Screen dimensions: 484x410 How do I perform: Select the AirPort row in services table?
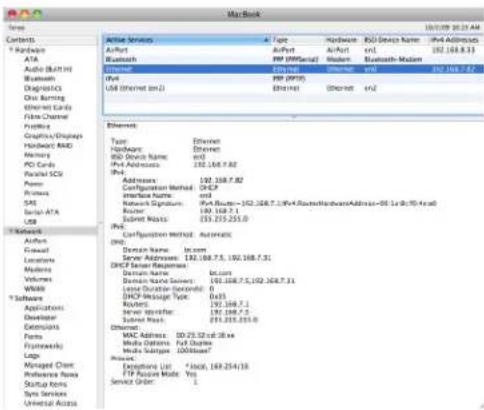[x=294, y=50]
